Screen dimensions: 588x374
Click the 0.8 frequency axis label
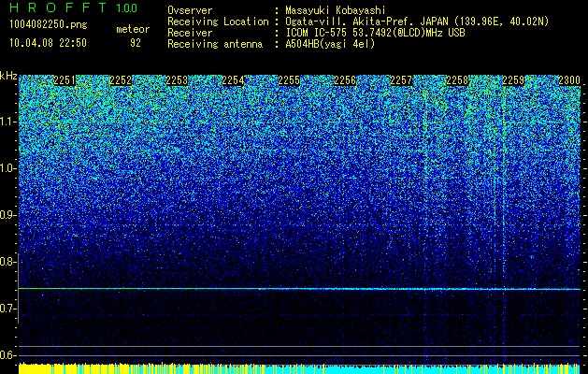pos(7,262)
